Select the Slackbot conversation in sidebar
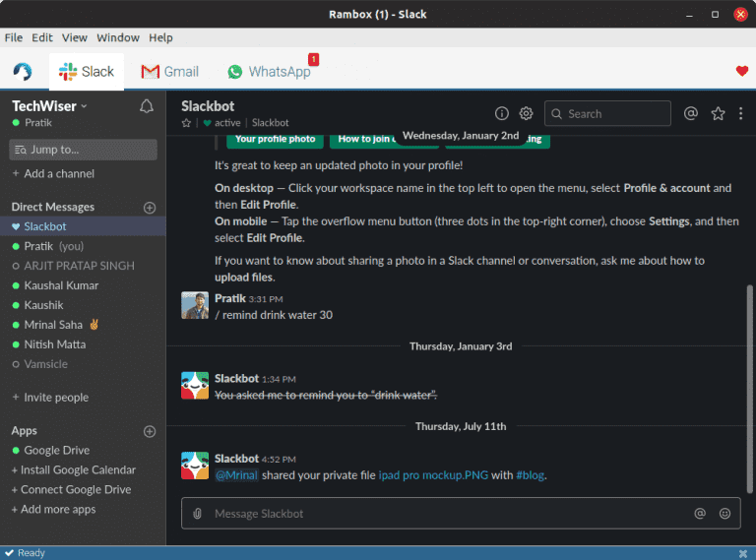This screenshot has height=560, width=756. click(83, 226)
